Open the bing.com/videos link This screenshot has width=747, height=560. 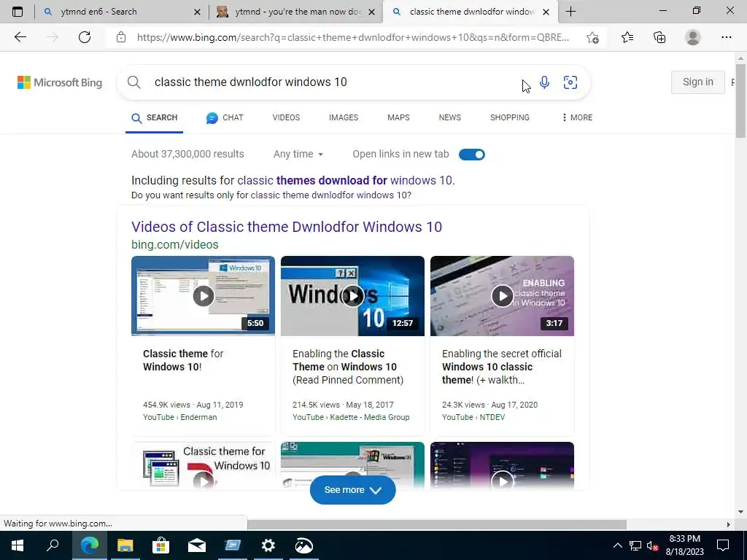(x=175, y=244)
